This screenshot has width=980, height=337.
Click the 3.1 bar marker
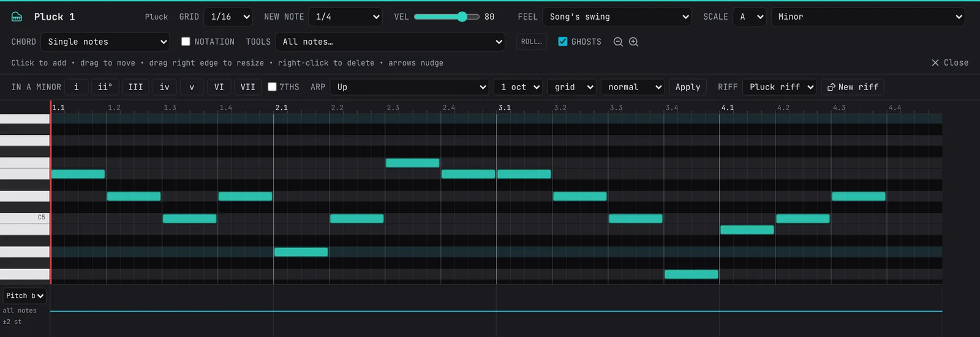[505, 107]
